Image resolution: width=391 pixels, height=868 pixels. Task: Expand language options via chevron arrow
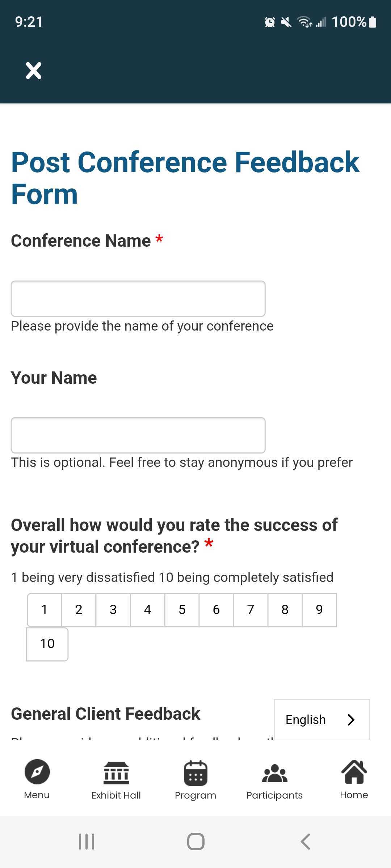click(x=351, y=720)
